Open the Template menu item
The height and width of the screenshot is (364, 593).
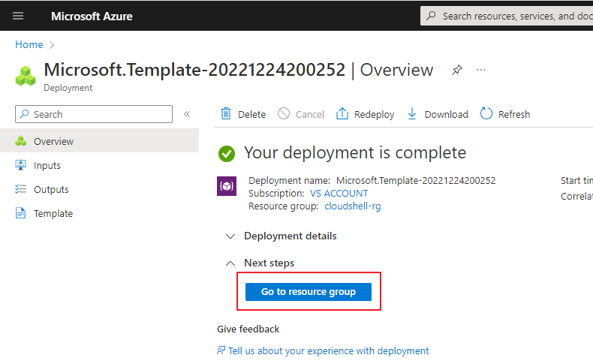click(x=53, y=213)
